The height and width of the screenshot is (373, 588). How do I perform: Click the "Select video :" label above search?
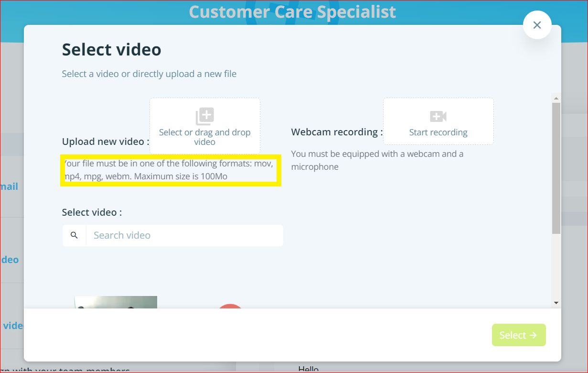pyautogui.click(x=92, y=212)
